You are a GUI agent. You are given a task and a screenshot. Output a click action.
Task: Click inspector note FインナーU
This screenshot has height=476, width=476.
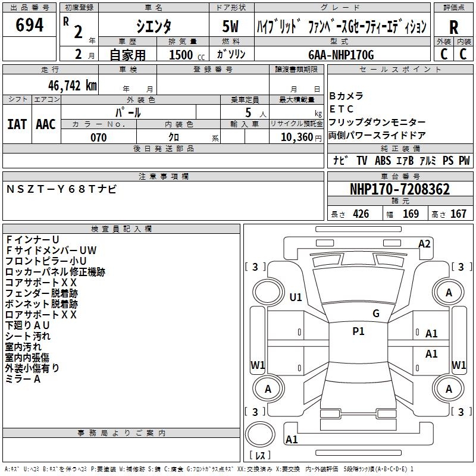32,240
